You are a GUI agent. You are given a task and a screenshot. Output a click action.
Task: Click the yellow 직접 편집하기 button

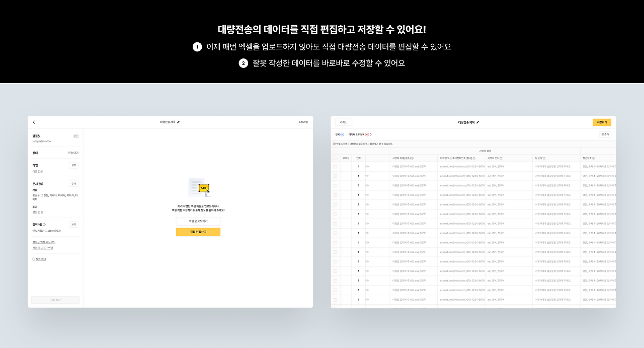[x=198, y=232]
